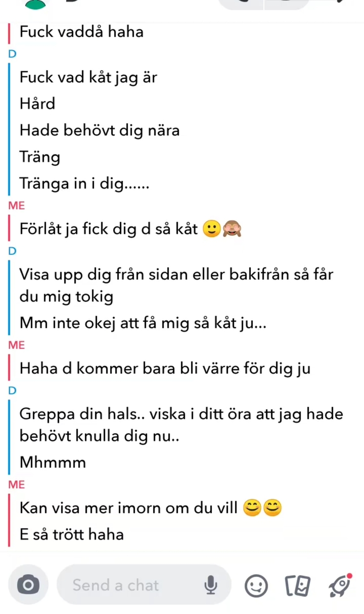This screenshot has width=364, height=614.
Task: Select the "E så trött haha" message
Action: pos(72,535)
